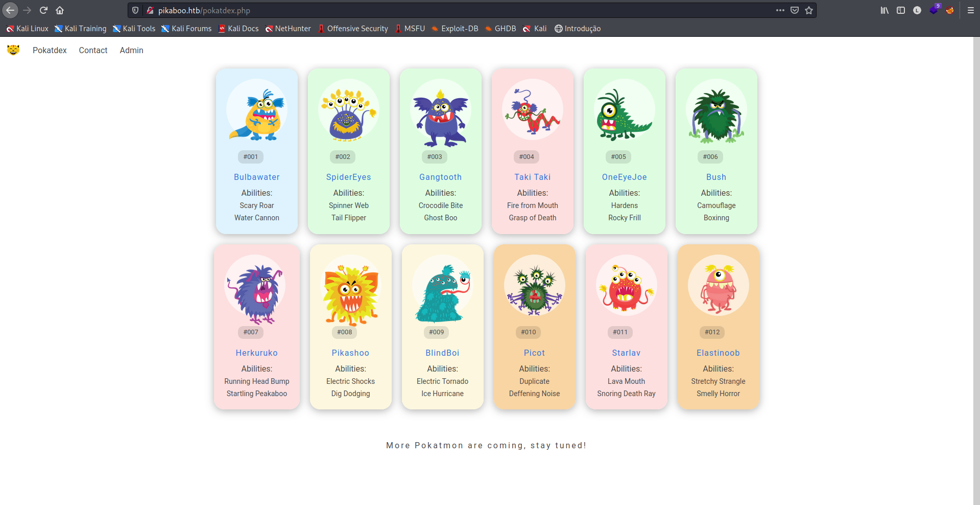The height and width of the screenshot is (505, 980).
Task: Click the site logo in the navbar
Action: tap(13, 50)
